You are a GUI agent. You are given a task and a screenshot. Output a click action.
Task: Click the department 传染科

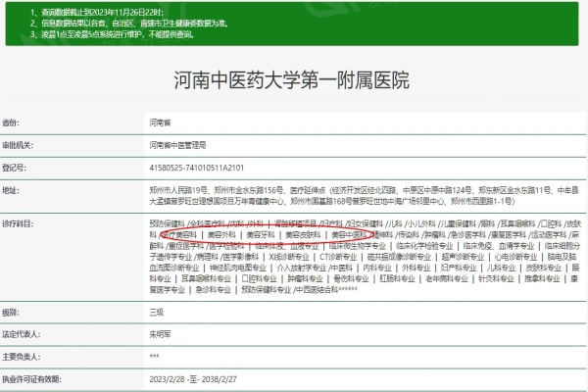pyautogui.click(x=409, y=235)
